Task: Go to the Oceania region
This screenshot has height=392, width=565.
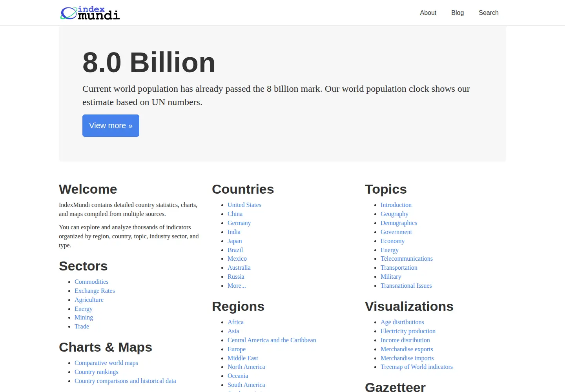Action: pos(238,376)
